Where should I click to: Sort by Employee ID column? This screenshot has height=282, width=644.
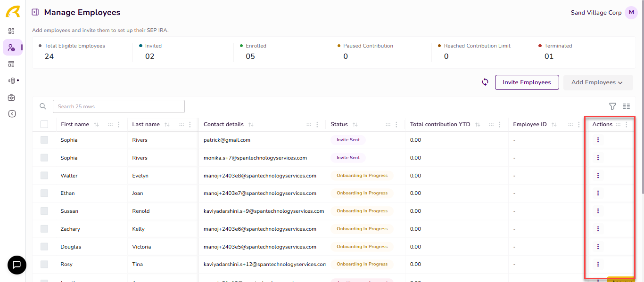pos(554,125)
